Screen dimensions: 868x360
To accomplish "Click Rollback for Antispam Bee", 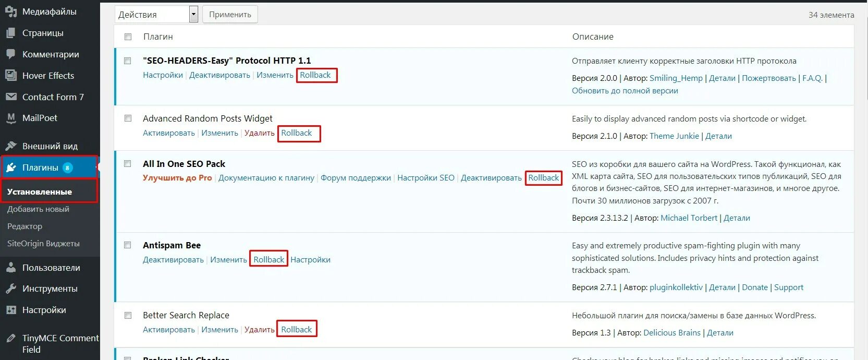I will [269, 260].
